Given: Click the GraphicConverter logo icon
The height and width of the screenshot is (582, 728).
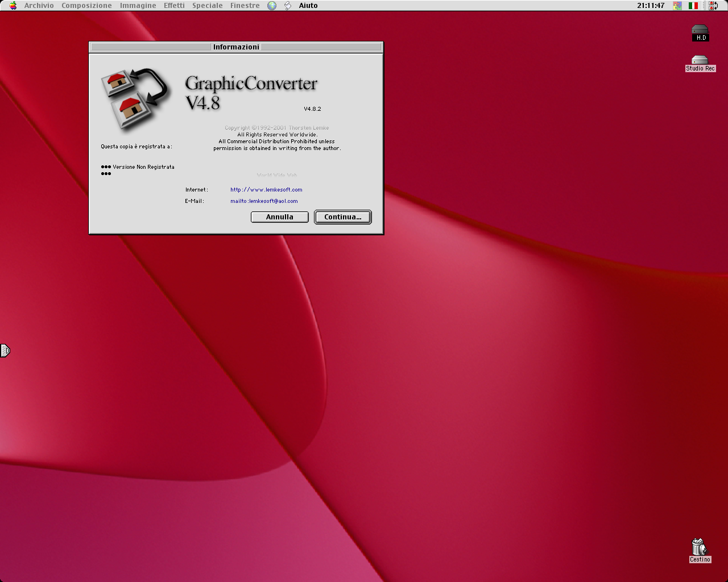Looking at the screenshot, I should (x=136, y=100).
